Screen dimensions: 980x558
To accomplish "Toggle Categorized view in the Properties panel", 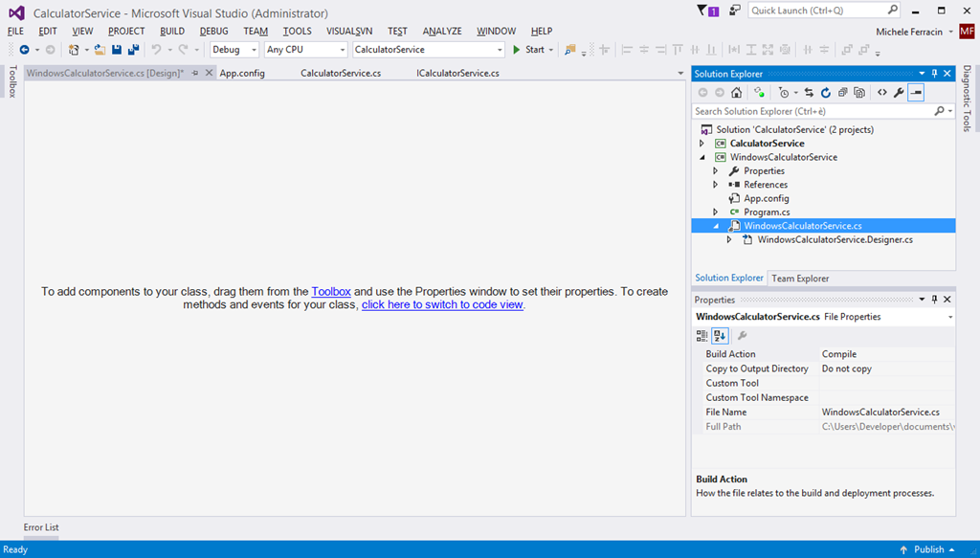I will coord(702,336).
